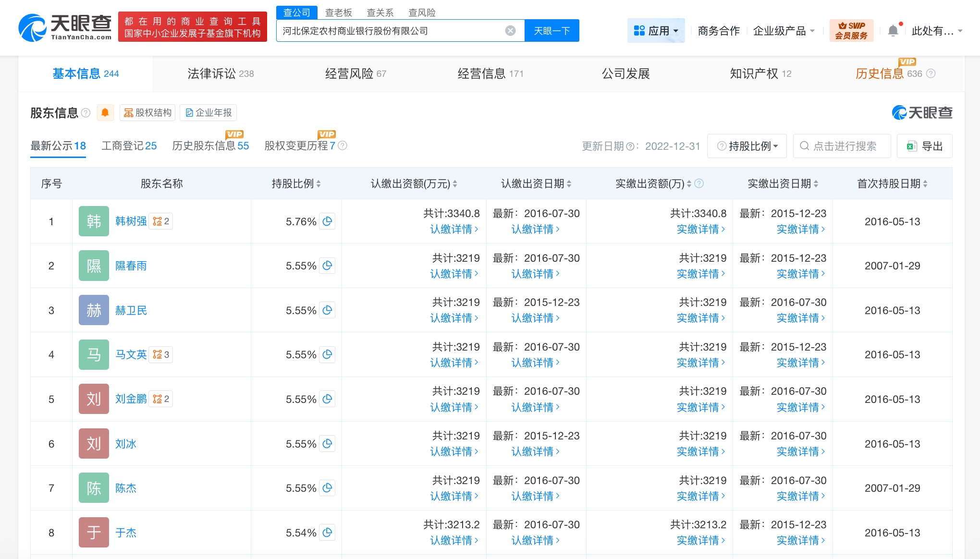Click notification bell in top bar
The height and width of the screenshot is (559, 980).
pos(893,31)
